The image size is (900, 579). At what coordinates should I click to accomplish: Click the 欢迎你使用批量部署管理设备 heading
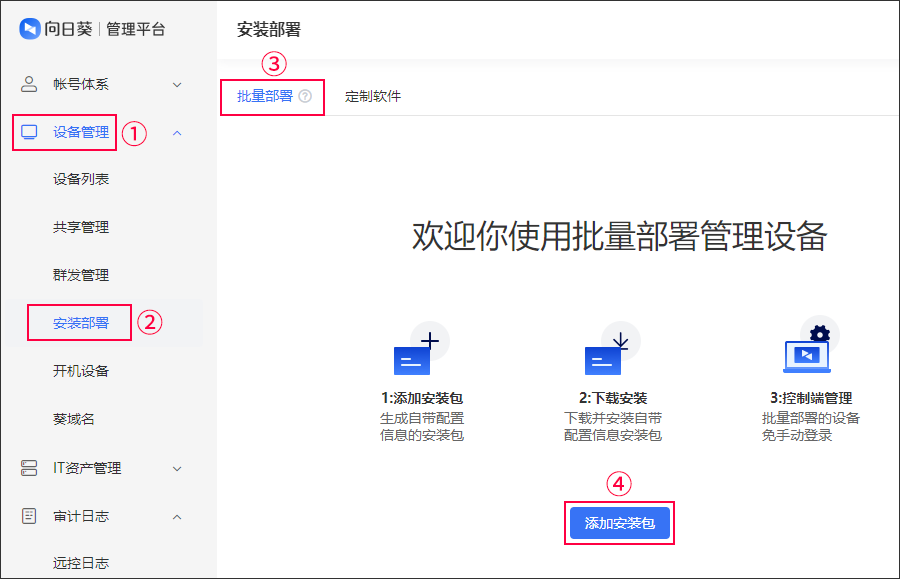[619, 236]
